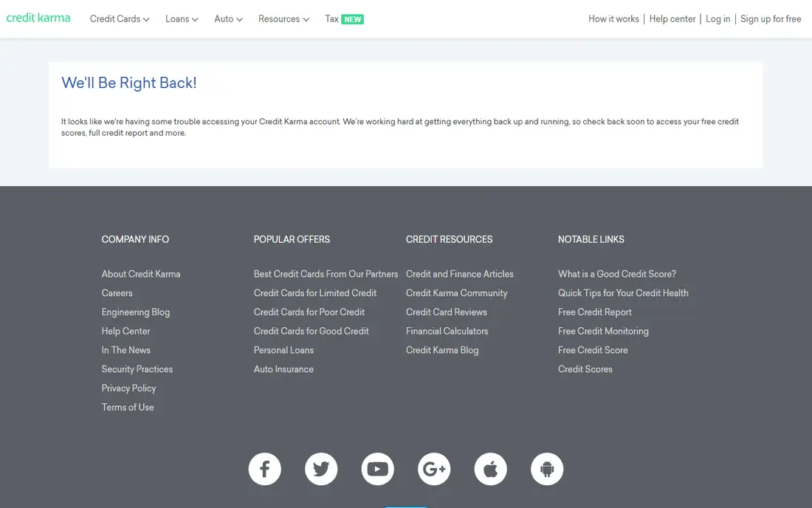
Task: Open Quick Tips for Your Credit Health
Action: coord(623,293)
